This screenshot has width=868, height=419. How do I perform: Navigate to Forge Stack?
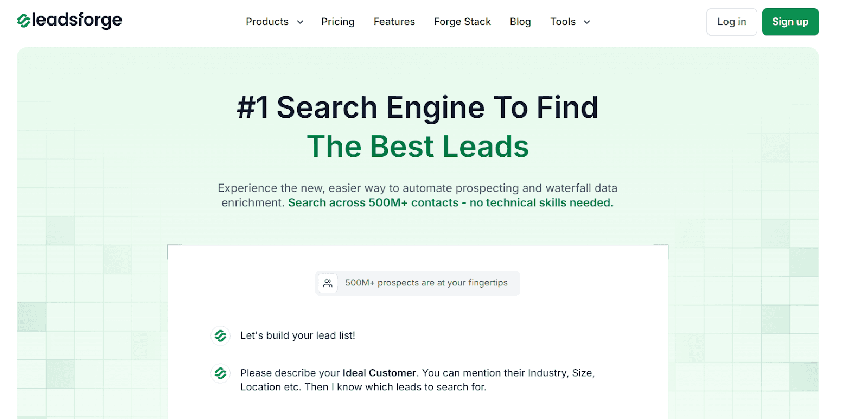point(462,22)
